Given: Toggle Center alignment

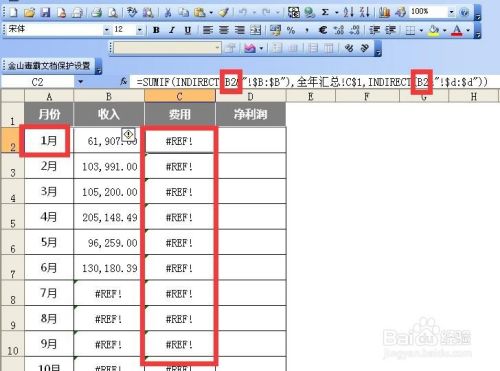Looking at the screenshot, I should pos(224,30).
